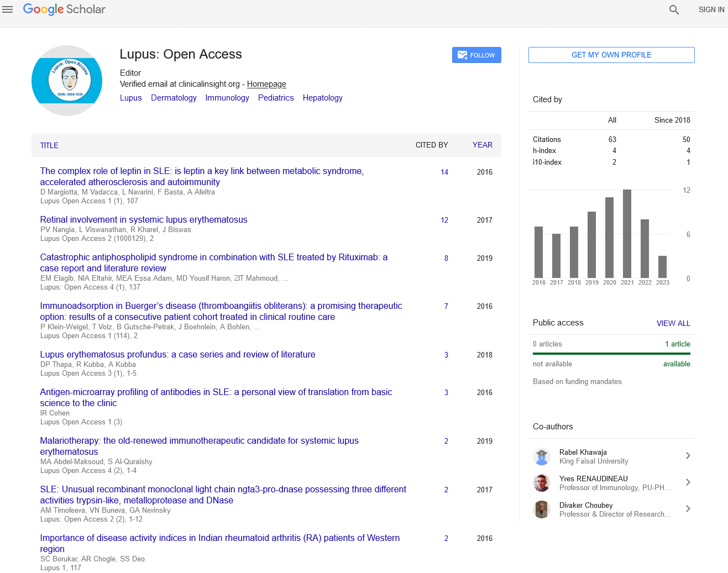Sort by the Title column header

click(x=49, y=145)
